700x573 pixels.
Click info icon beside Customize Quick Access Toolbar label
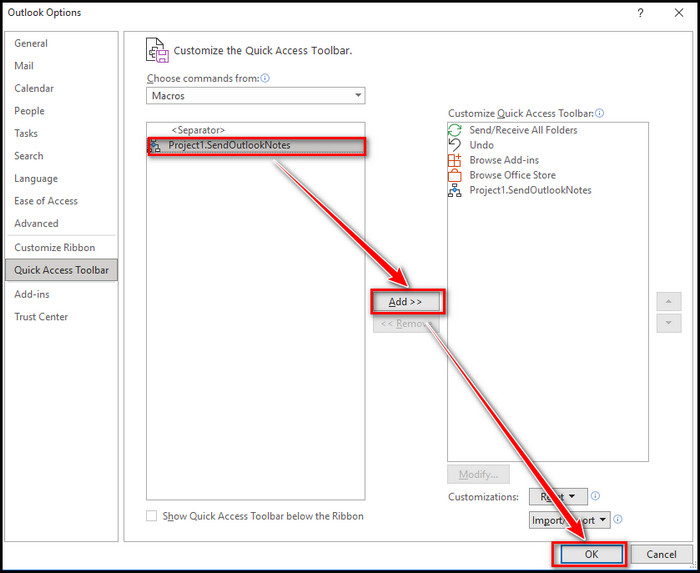tap(600, 113)
